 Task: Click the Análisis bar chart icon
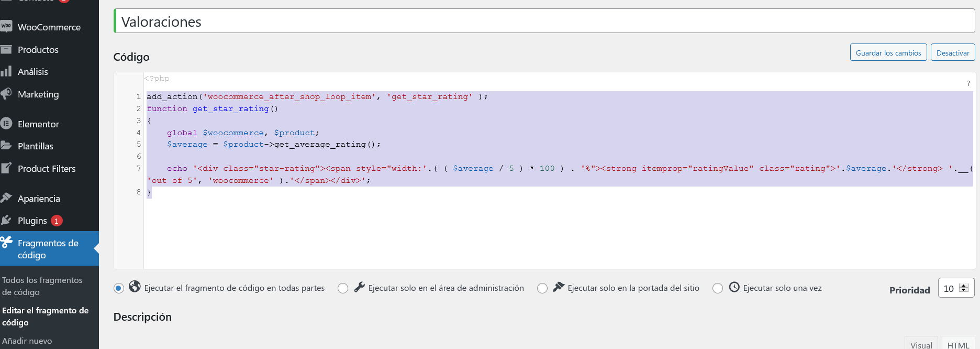(x=6, y=71)
